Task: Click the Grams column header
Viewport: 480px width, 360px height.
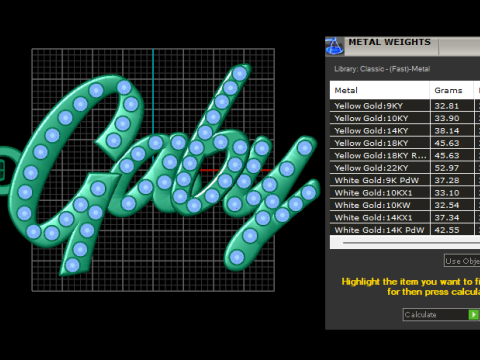Action: coord(452,90)
